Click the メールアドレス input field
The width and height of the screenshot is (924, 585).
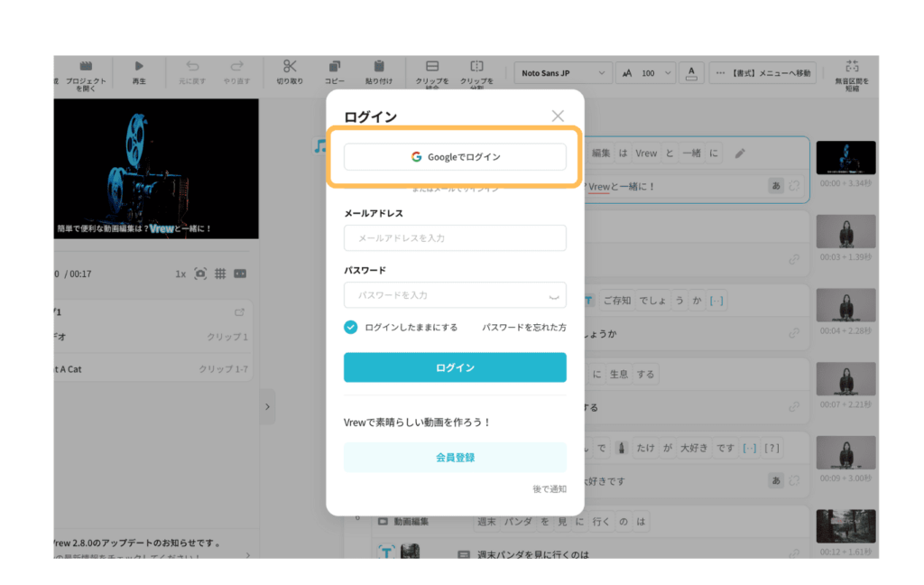[455, 237]
